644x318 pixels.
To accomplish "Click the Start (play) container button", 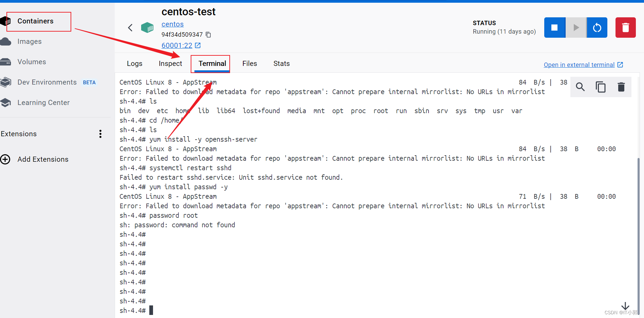I will [576, 28].
